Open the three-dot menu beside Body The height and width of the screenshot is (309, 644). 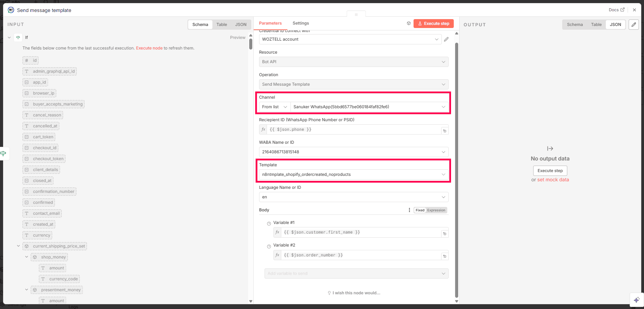pyautogui.click(x=409, y=210)
